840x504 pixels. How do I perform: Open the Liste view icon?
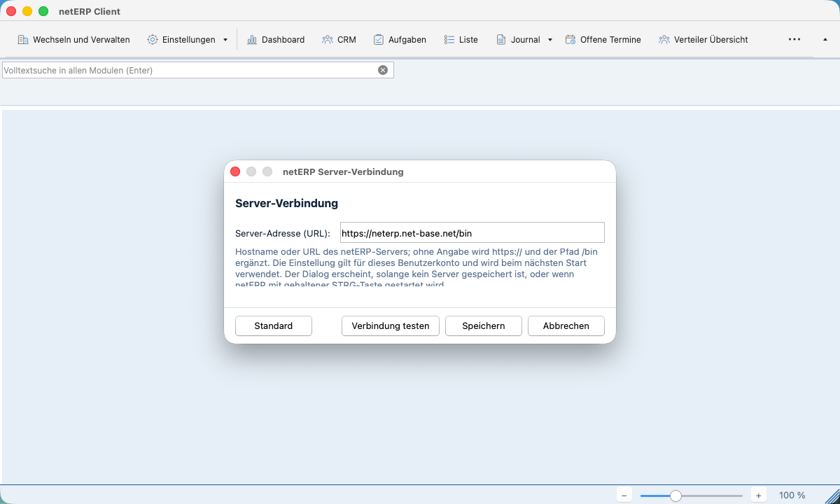(x=449, y=40)
